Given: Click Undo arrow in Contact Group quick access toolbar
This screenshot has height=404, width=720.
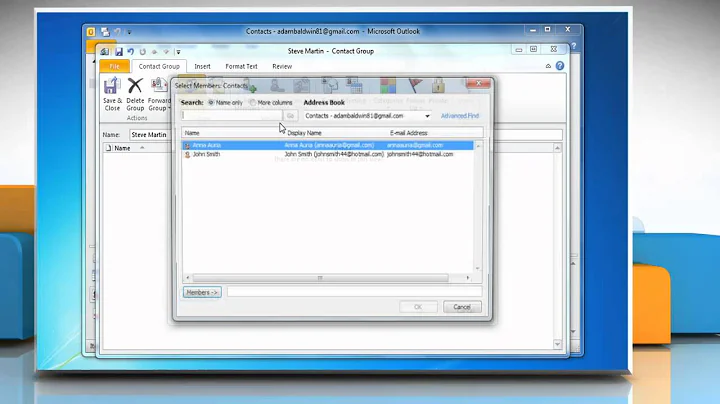Looking at the screenshot, I should (130, 51).
